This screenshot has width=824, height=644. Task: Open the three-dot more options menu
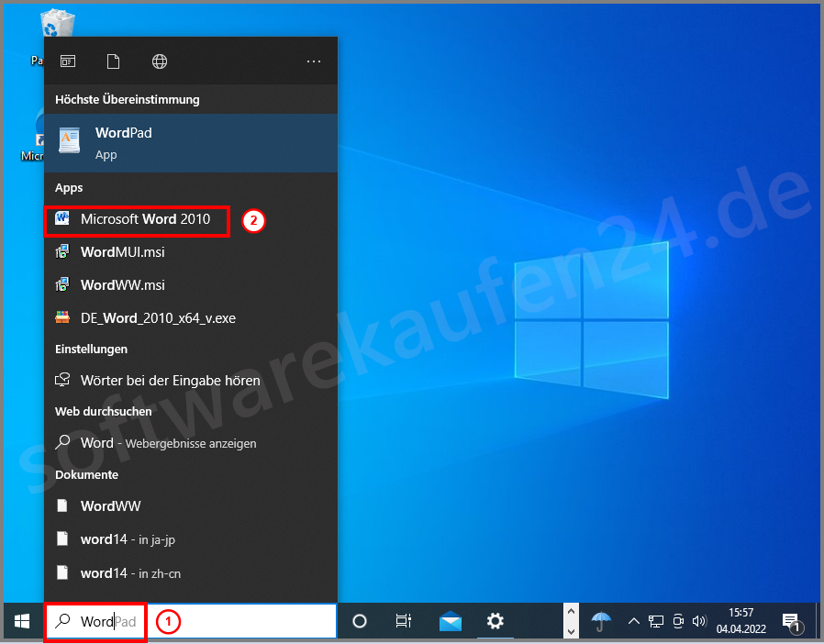coord(314,61)
